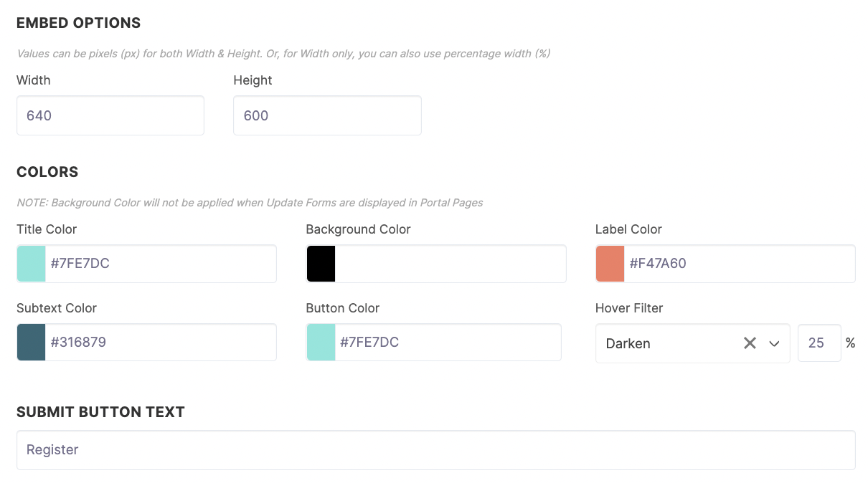This screenshot has width=868, height=483.
Task: Pick the coral Label Color swatch
Action: tap(610, 263)
